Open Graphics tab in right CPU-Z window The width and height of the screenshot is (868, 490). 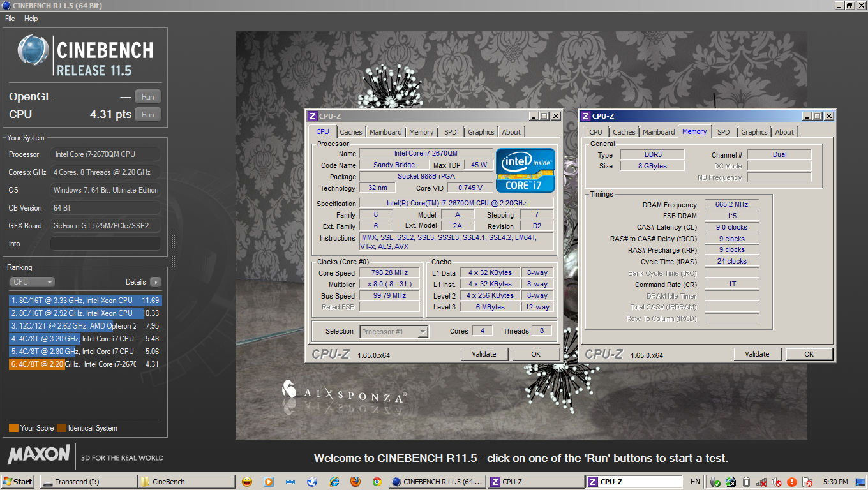point(754,132)
